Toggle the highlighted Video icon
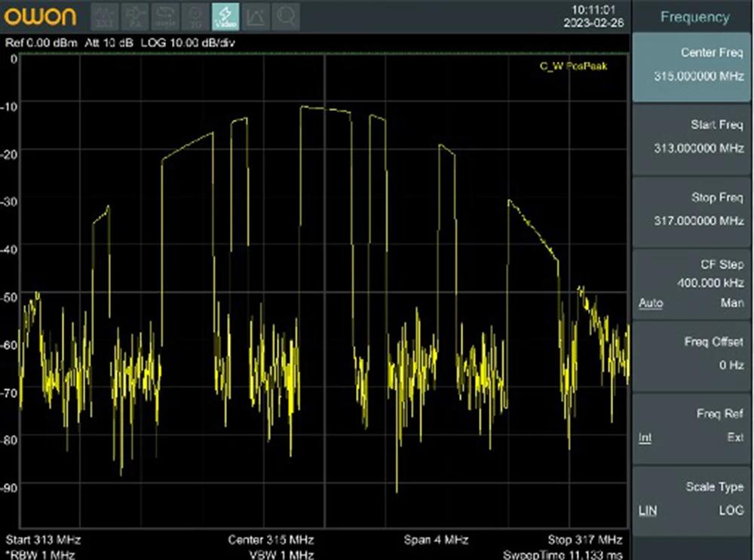The height and width of the screenshot is (560, 754). [225, 16]
